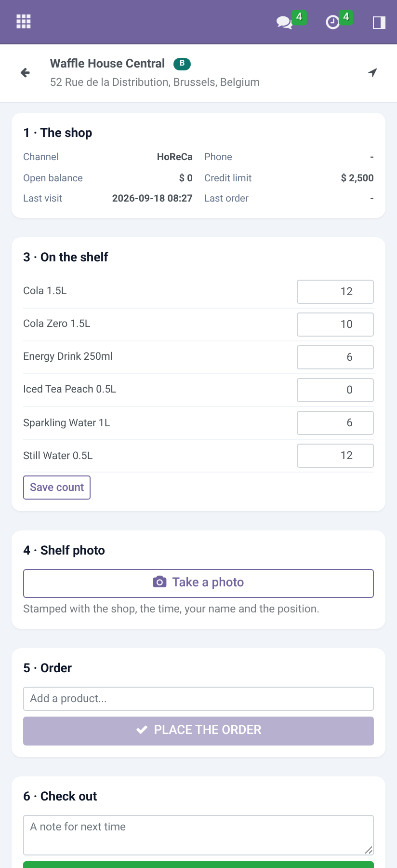Click PLACE THE ORDER button
397x868 pixels.
point(198,731)
